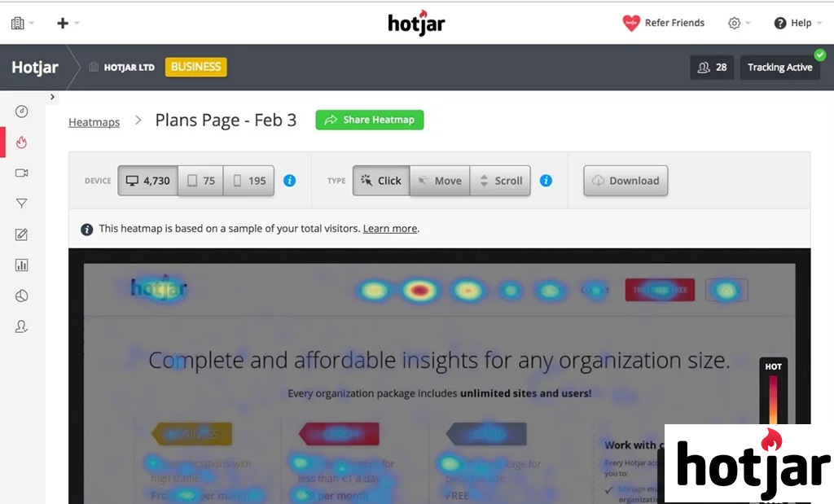Image resolution: width=834 pixels, height=504 pixels.
Task: Open Recordings video camera icon
Action: point(22,173)
